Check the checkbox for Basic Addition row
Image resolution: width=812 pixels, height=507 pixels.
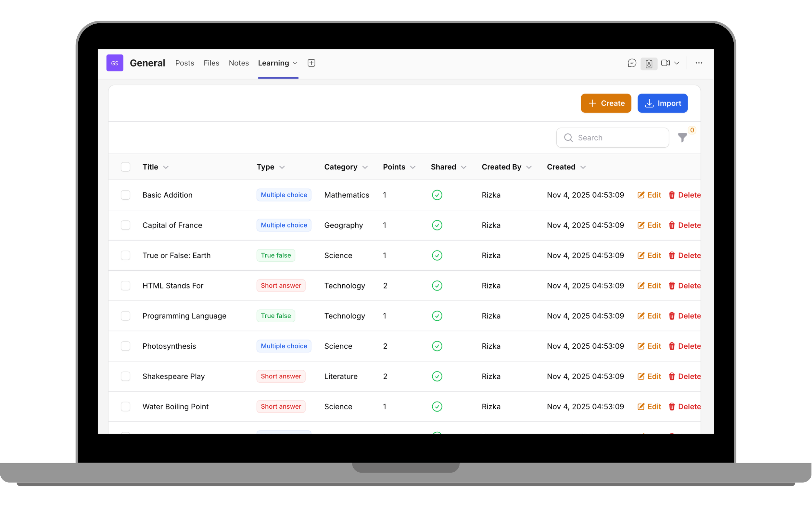(x=125, y=195)
